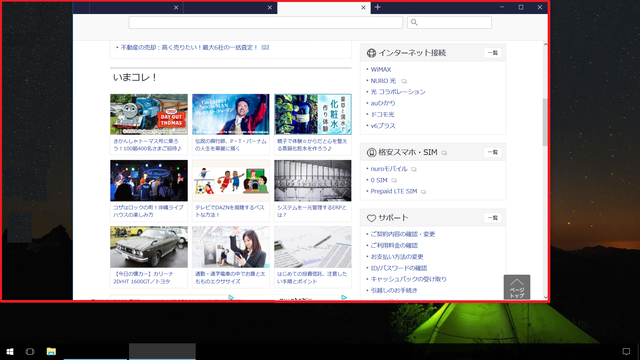Open the 0 SIM link
The height and width of the screenshot is (360, 640).
[379, 180]
